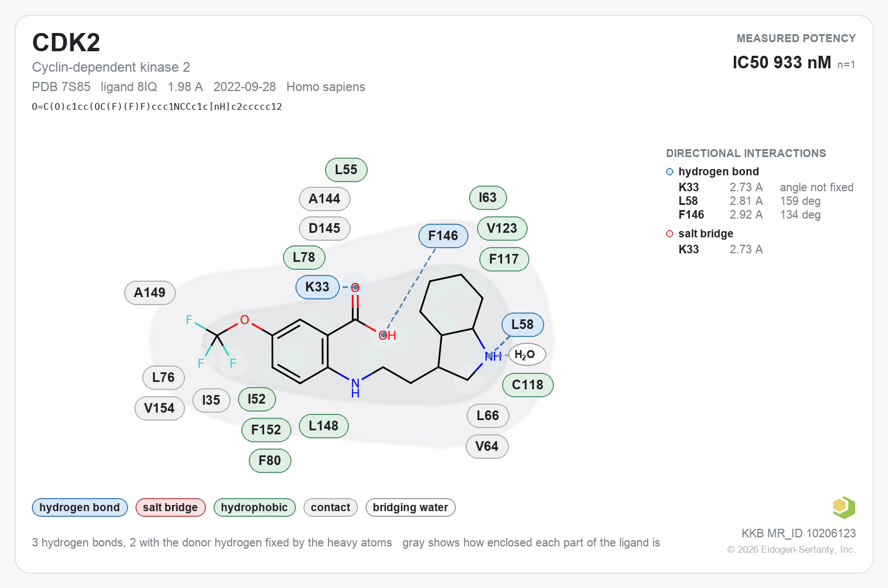Click the V154 residue pill
This screenshot has height=588, width=888.
tap(159, 408)
